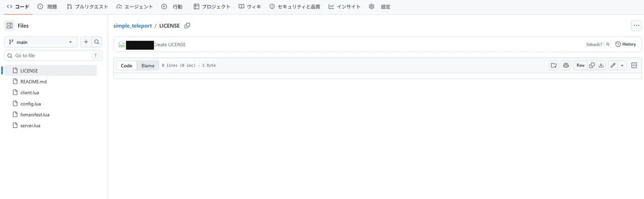Open セキュリティと品質 tab
Image resolution: width=644 pixels, height=199 pixels.
coord(295,7)
